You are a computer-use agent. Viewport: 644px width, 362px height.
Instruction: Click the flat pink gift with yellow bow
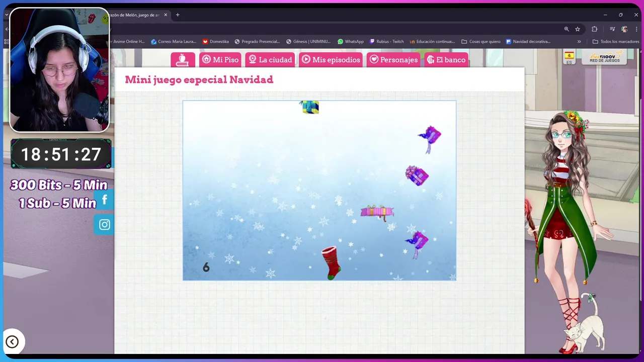(377, 212)
